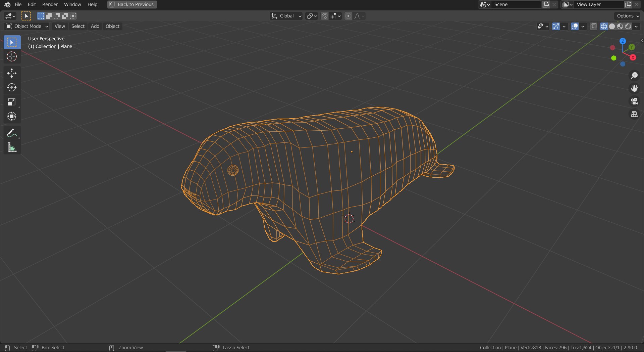Open the Object menu
Viewport: 644px width, 352px height.
point(112,26)
